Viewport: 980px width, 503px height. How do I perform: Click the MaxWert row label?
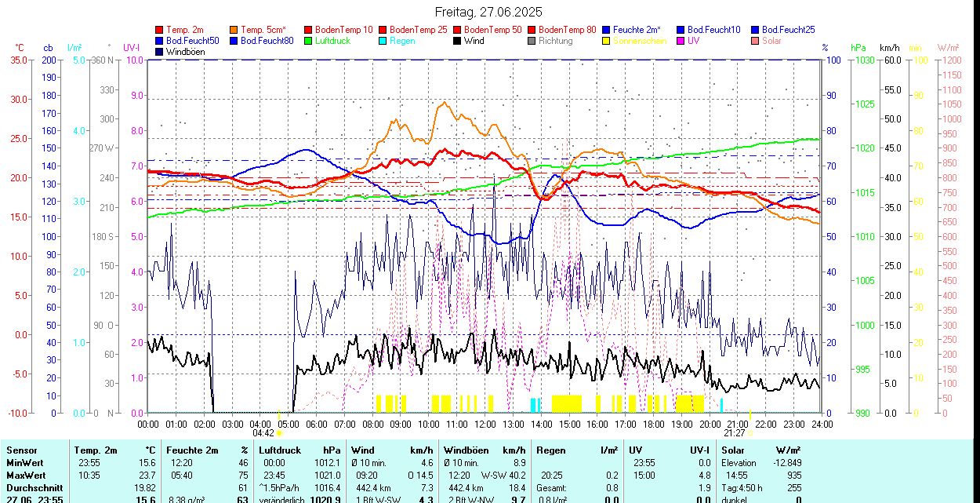[26, 476]
